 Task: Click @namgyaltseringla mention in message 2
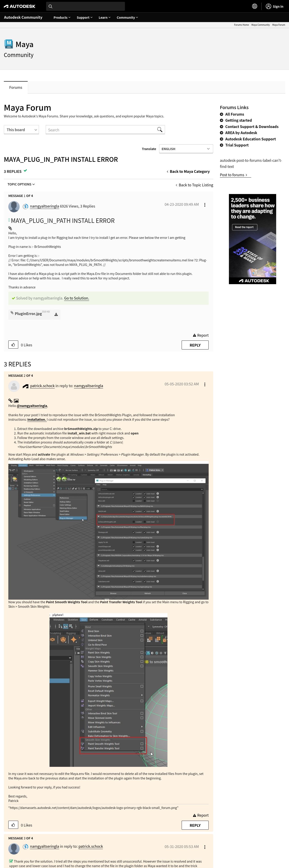32,406
